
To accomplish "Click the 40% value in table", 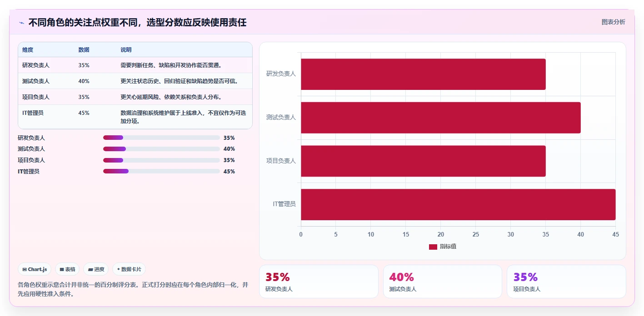I will click(84, 81).
